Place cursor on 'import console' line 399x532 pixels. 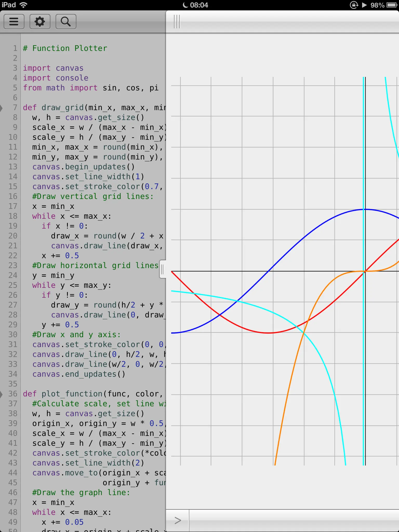click(x=56, y=78)
